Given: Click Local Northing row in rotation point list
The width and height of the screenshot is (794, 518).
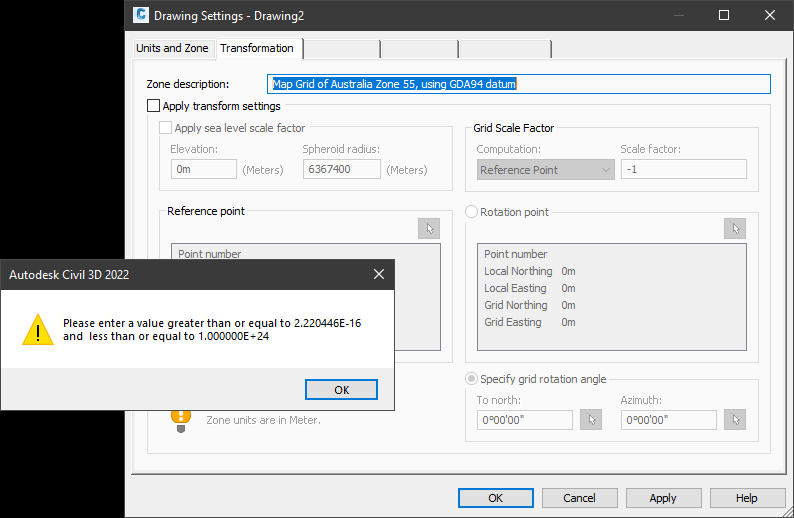Looking at the screenshot, I should pyautogui.click(x=611, y=271).
